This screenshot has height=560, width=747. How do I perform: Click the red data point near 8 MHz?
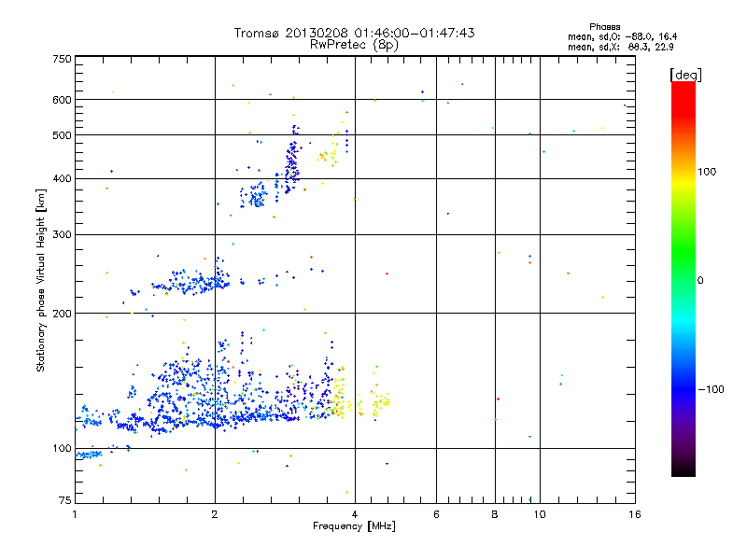tap(499, 399)
